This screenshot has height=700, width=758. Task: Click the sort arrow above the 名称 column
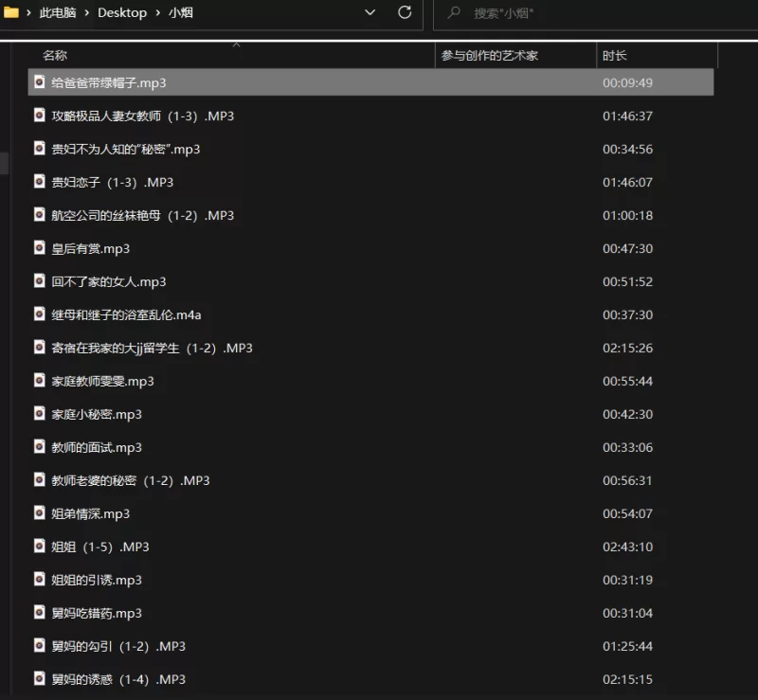(x=236, y=45)
